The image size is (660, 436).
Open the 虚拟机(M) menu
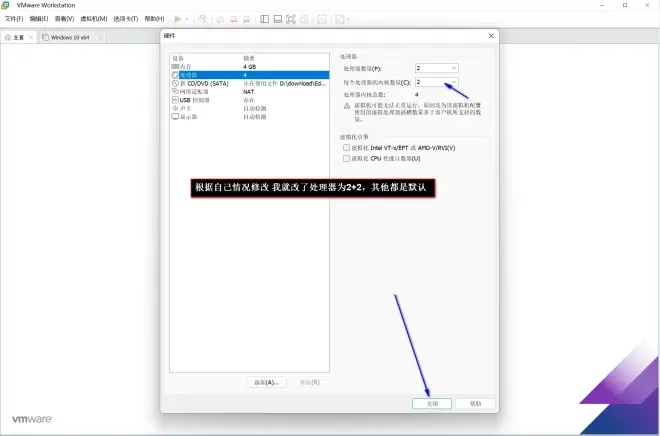tap(93, 19)
